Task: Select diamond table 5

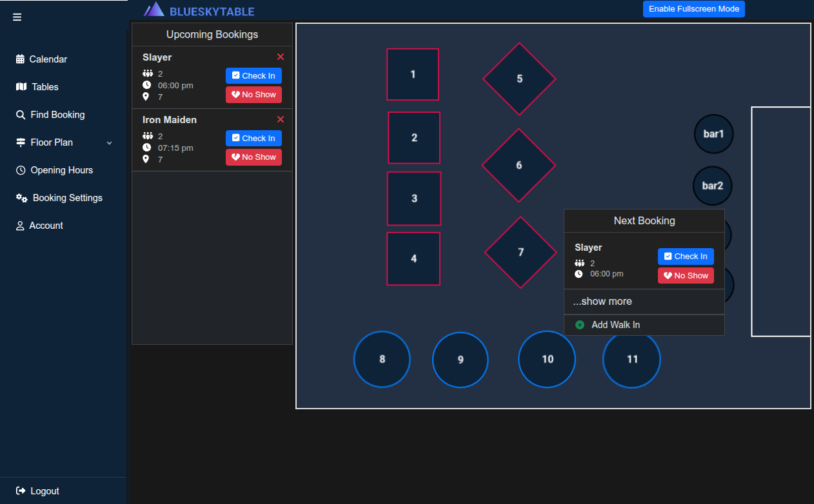Action: [x=519, y=79]
